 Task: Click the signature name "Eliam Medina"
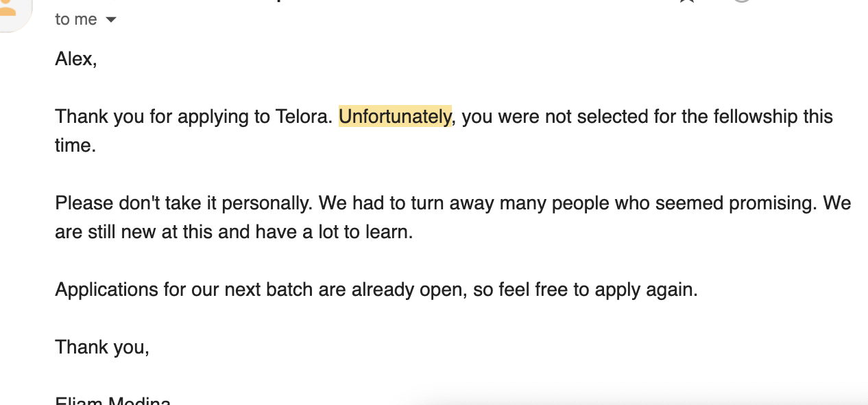tap(113, 402)
